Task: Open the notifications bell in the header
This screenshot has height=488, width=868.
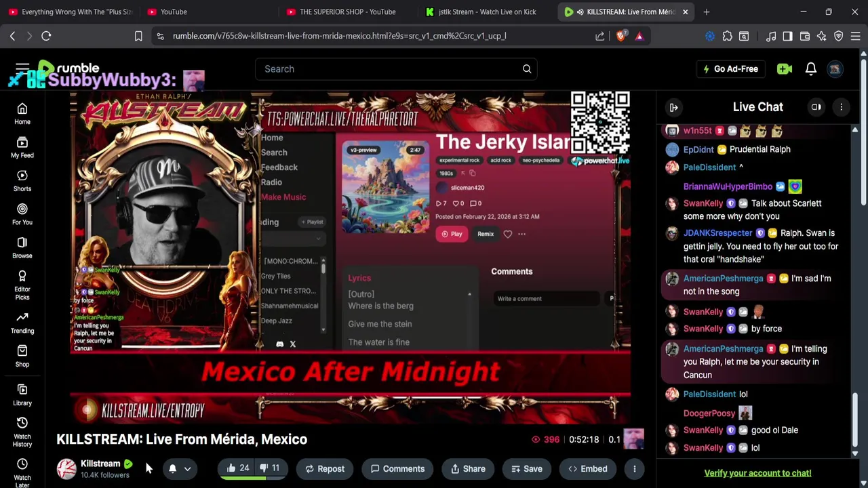Action: [x=811, y=68]
